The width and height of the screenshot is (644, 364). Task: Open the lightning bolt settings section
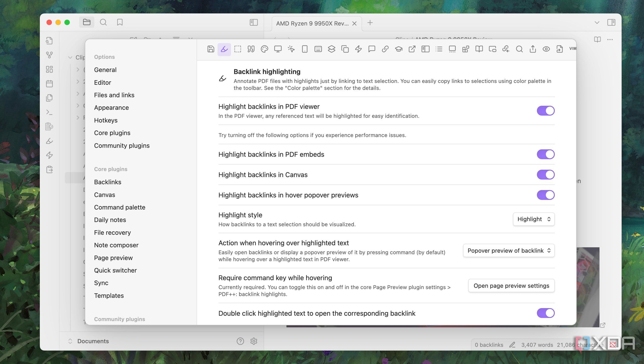tap(358, 49)
